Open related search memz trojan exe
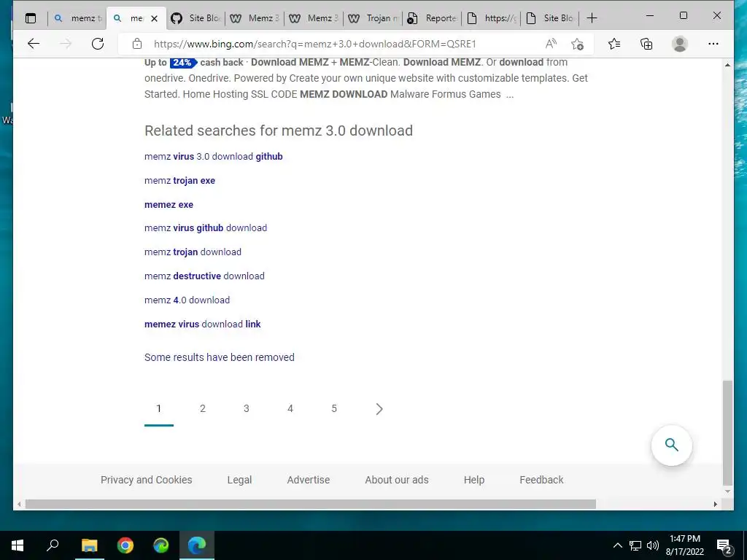 (179, 181)
